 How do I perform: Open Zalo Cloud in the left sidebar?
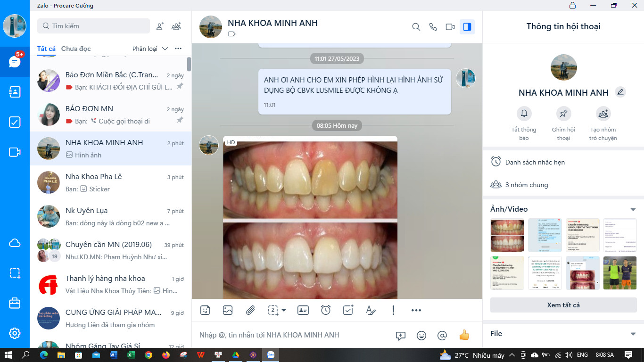[15, 243]
